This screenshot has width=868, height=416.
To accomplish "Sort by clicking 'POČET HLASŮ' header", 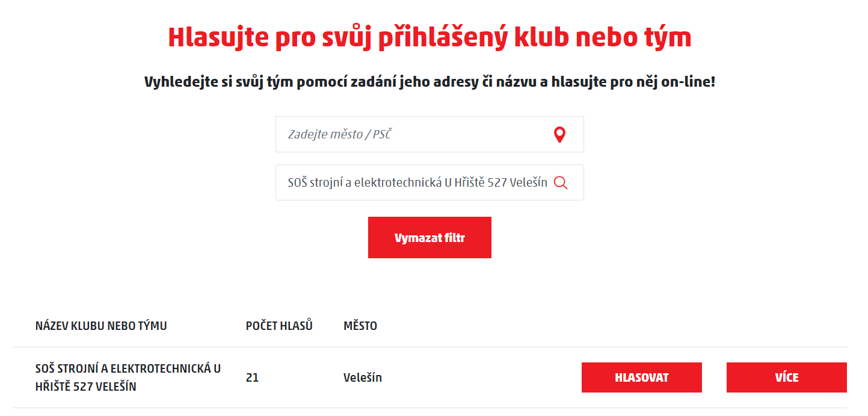I will coord(280,326).
